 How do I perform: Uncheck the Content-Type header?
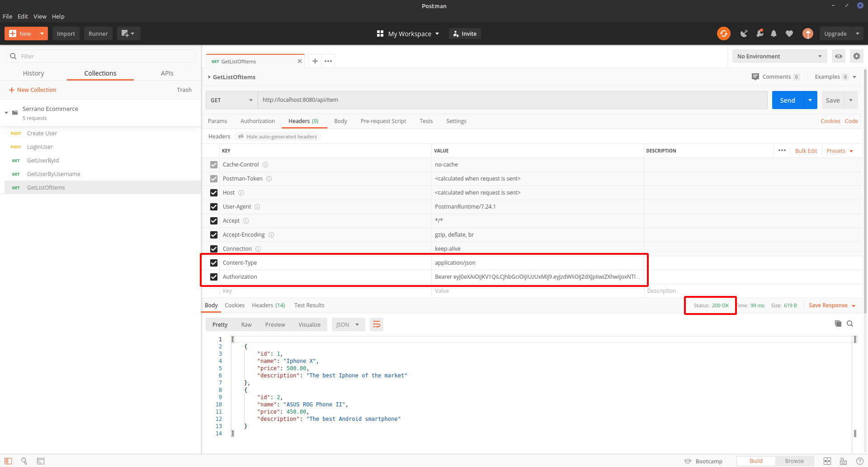tap(214, 263)
